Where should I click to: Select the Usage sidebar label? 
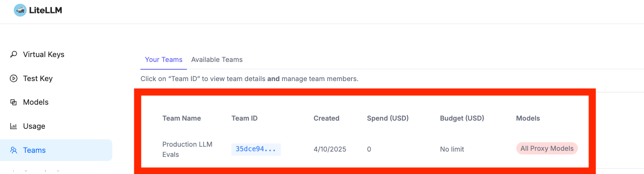(34, 126)
